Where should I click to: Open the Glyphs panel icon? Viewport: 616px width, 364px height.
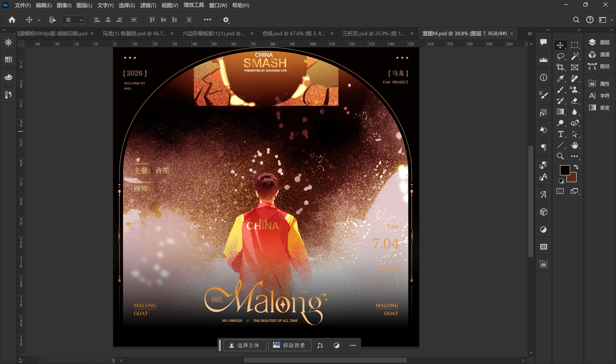(543, 195)
